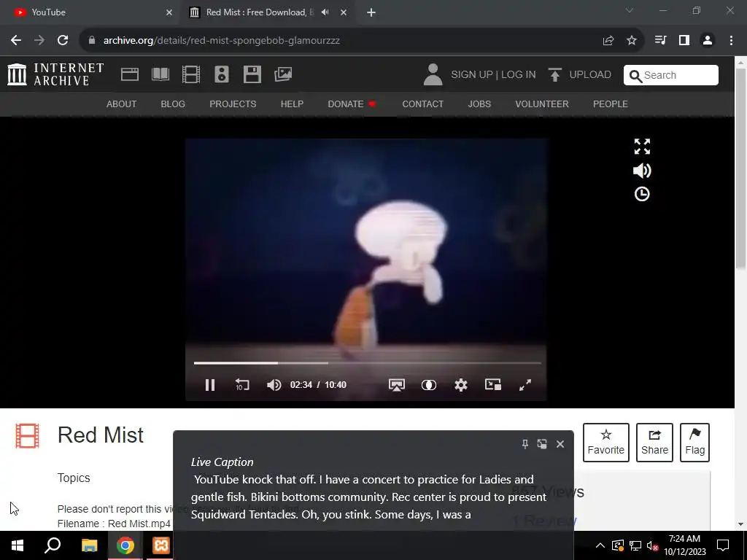Toggle the Chrome side panel
This screenshot has height=560, width=747.
click(684, 41)
